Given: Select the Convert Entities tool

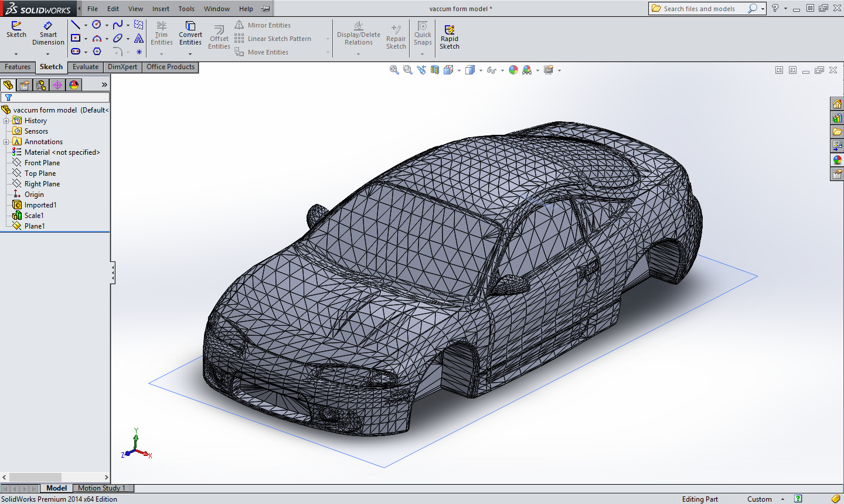Looking at the screenshot, I should pyautogui.click(x=190, y=34).
